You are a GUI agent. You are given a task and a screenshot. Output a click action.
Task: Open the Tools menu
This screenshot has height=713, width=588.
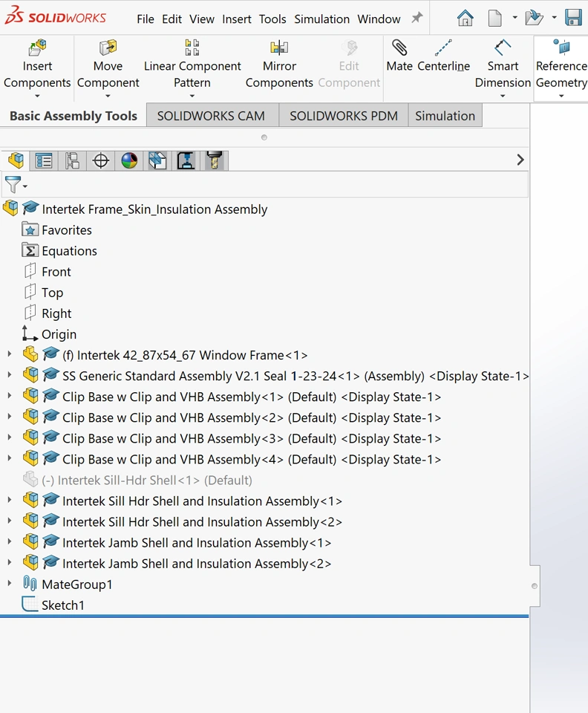(x=272, y=19)
